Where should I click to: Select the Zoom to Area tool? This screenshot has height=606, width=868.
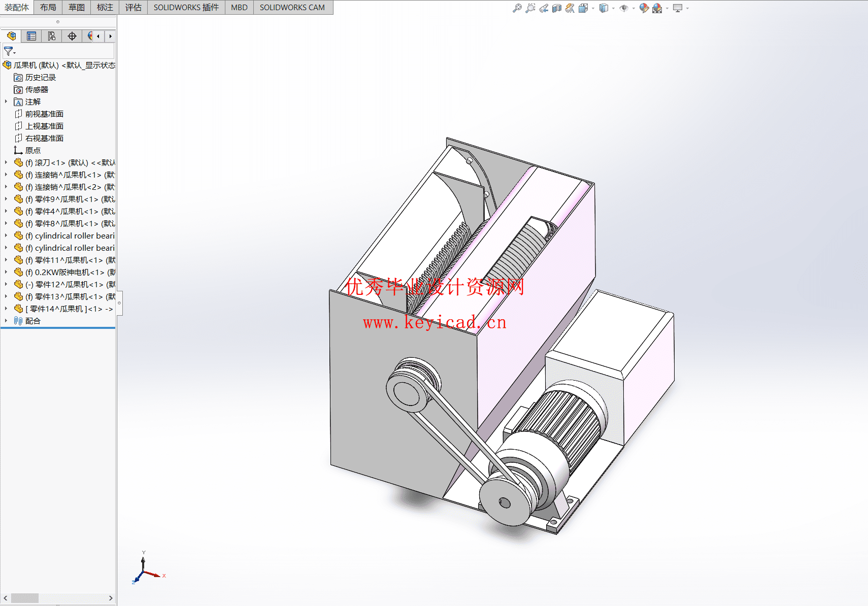pyautogui.click(x=530, y=8)
